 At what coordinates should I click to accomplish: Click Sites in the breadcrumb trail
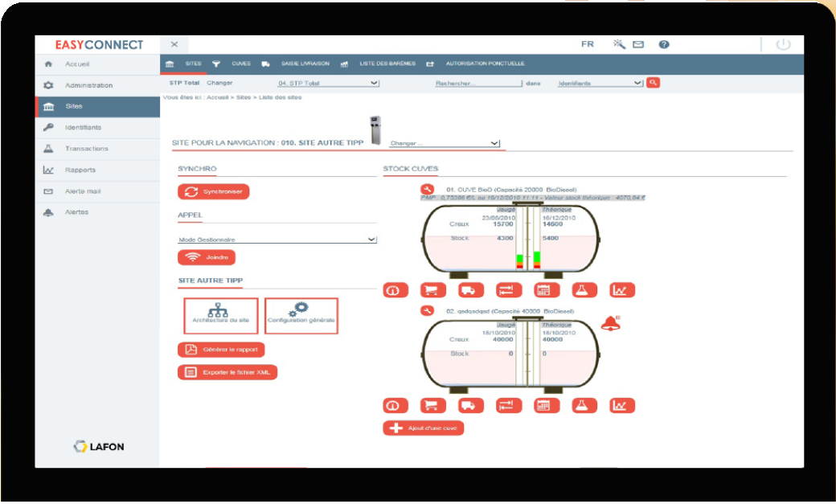243,97
